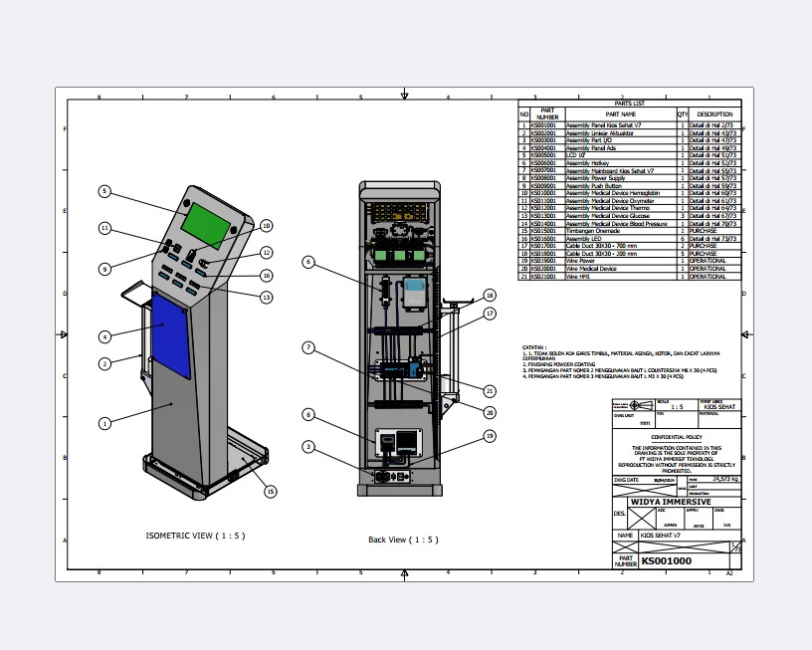Select 'Cable Duct 30X30 - 200 mm' part name
Screen dimensions: 812x650
[x=601, y=254]
